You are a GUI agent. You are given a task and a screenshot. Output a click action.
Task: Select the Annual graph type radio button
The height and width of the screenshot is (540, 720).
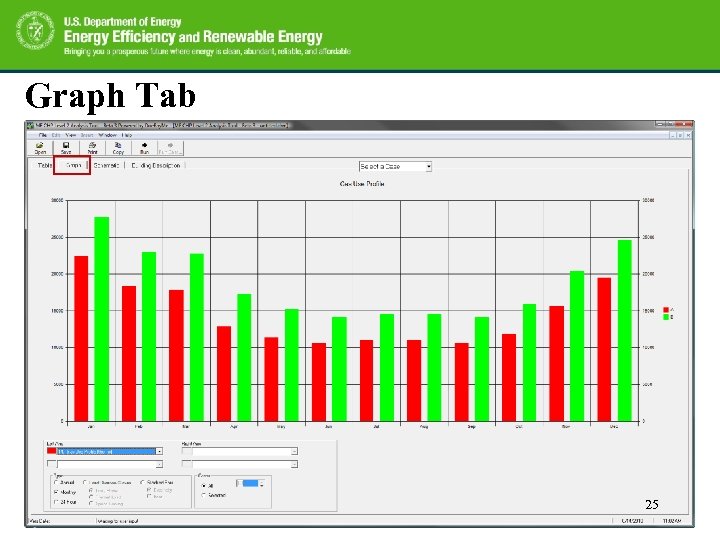[56, 483]
